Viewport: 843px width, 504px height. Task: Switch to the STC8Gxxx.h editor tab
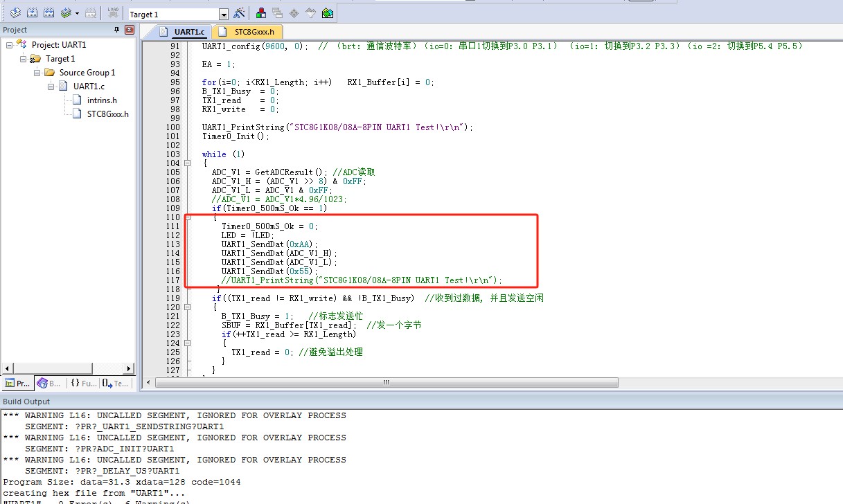tap(249, 32)
